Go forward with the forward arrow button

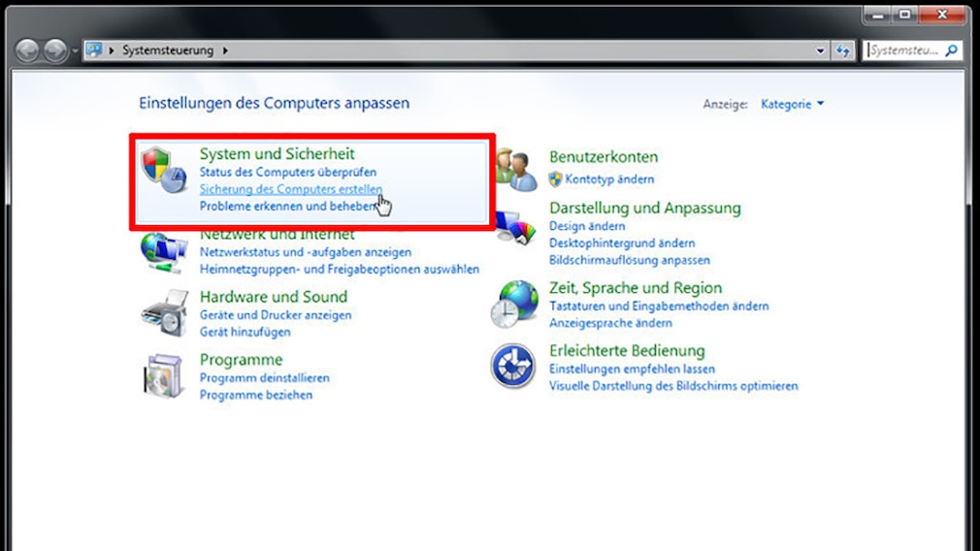(x=55, y=50)
